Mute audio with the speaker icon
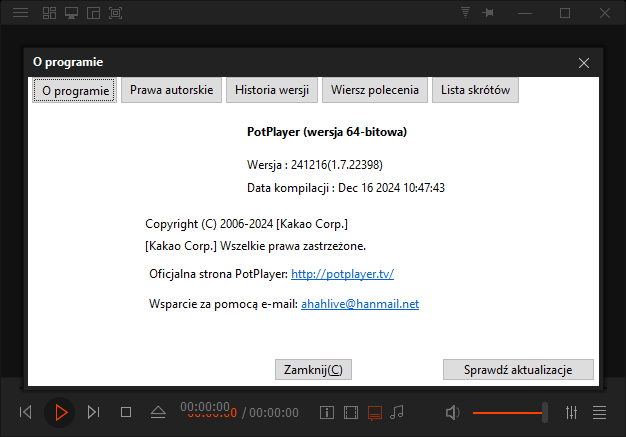 tap(452, 412)
